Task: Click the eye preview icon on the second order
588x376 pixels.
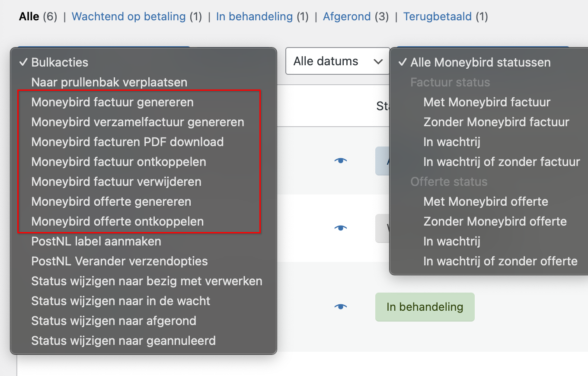Action: [341, 228]
